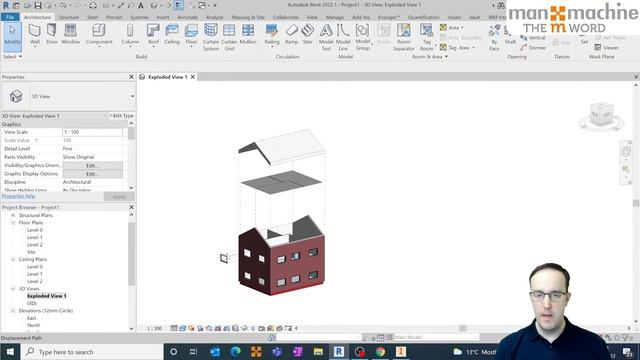Open Google Chrome from the taskbar
The height and width of the screenshot is (360, 640).
pos(380,351)
